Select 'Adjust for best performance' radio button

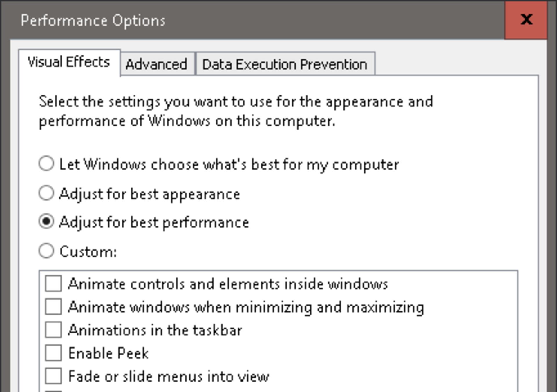[x=46, y=222]
